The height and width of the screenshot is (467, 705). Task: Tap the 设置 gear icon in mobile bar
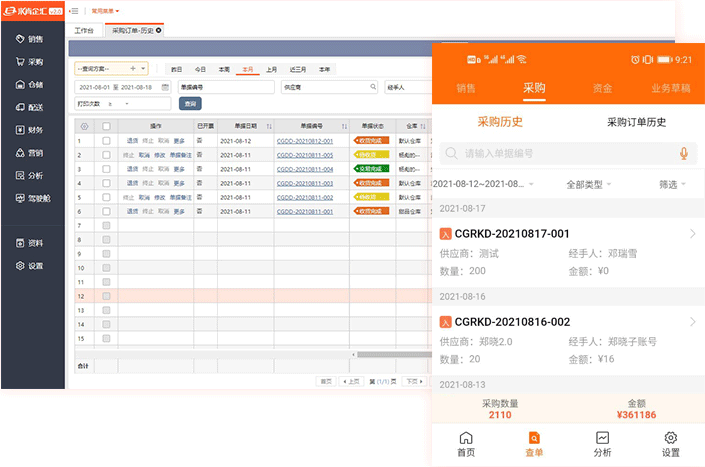click(670, 443)
